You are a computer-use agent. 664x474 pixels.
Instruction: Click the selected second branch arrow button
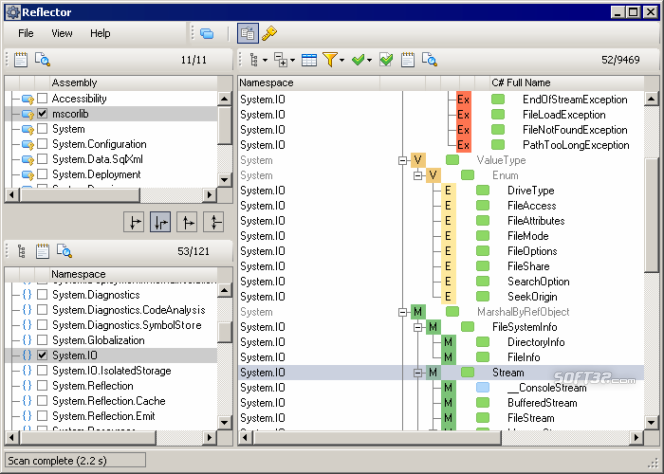[x=160, y=222]
